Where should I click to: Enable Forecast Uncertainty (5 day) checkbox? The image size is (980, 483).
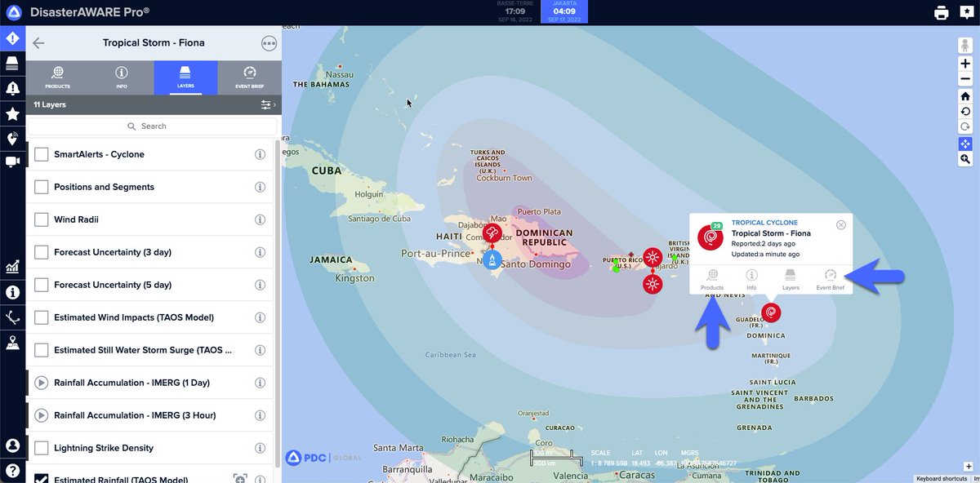(41, 285)
